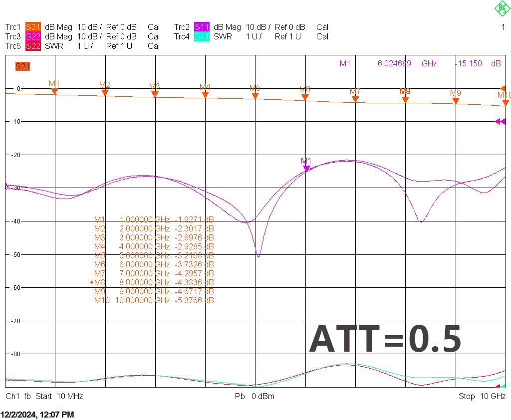Image resolution: width=511 pixels, height=420 pixels.
Task: Click the Trc2 S11 purple badge
Action: (x=202, y=27)
